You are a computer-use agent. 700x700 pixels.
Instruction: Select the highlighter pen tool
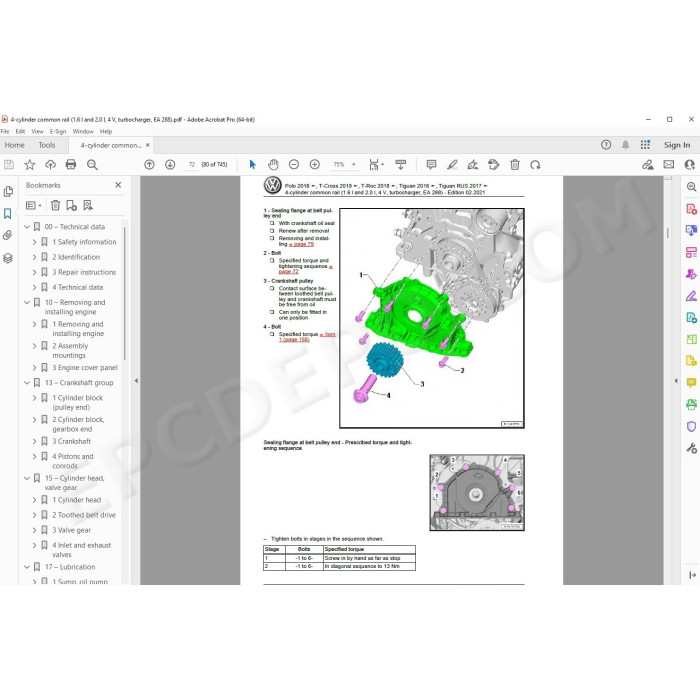(452, 165)
